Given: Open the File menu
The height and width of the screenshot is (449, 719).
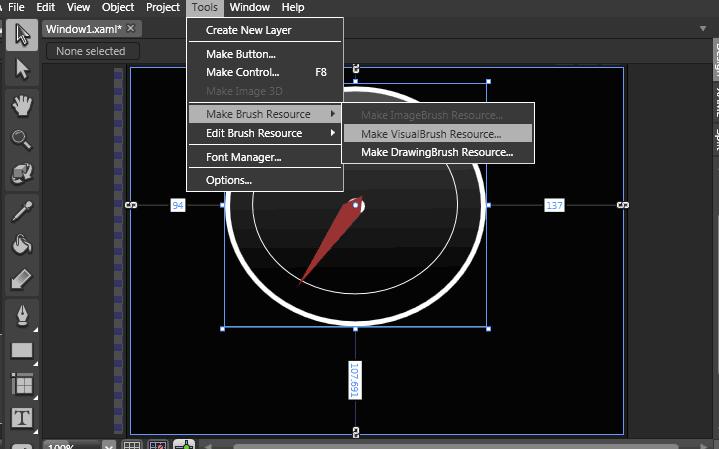Looking at the screenshot, I should point(17,7).
